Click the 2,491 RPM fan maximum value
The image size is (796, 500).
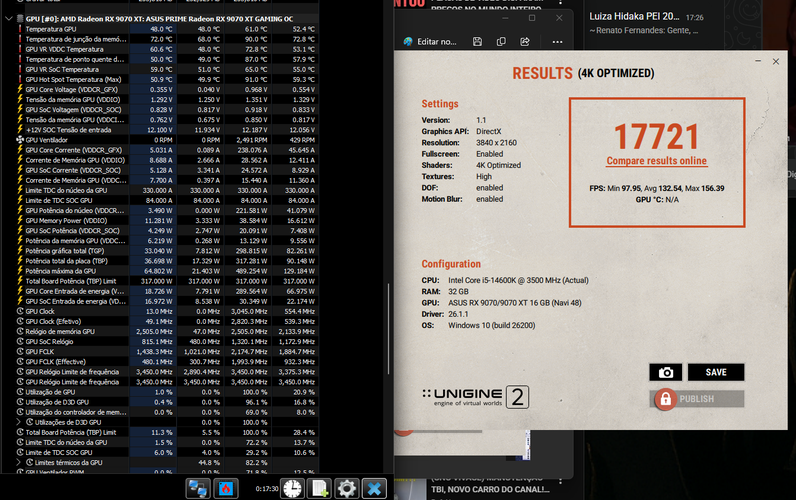coord(252,140)
